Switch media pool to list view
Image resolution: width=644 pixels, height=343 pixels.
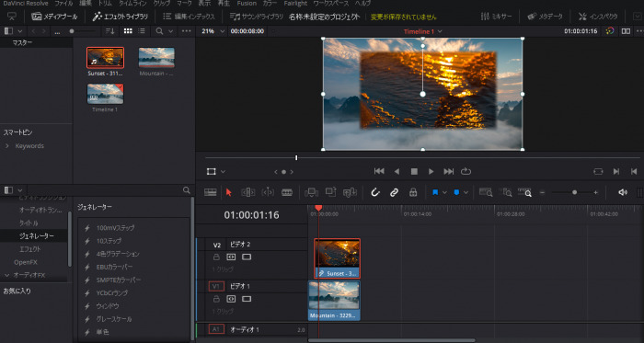click(142, 31)
